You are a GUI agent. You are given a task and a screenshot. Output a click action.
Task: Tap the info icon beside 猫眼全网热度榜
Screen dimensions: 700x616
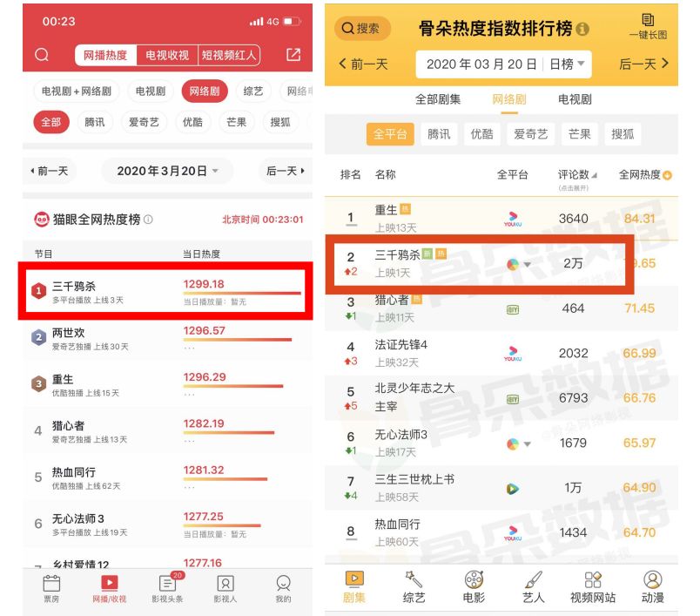tap(149, 220)
